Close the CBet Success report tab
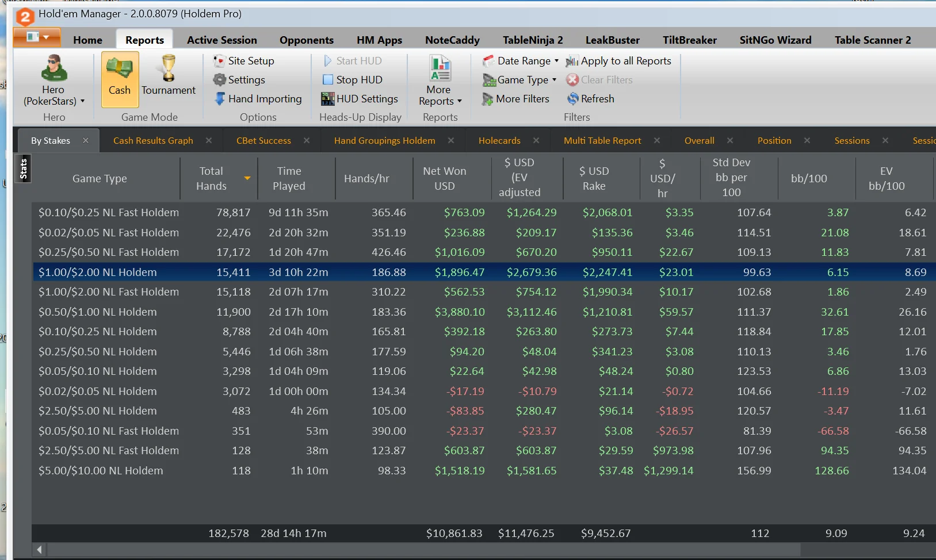This screenshot has height=560, width=936. 307,141
